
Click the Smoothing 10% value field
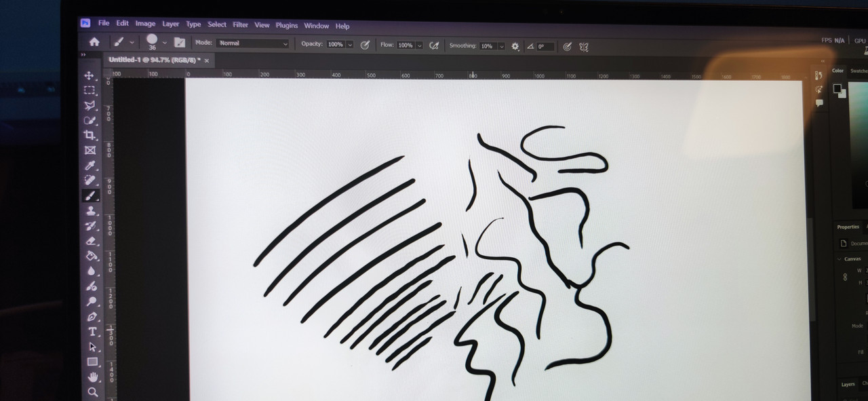click(488, 46)
